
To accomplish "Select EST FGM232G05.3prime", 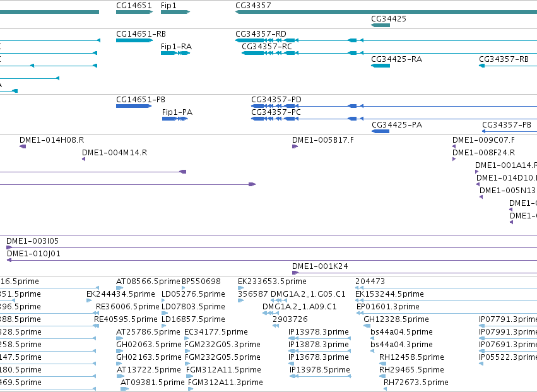I will point(223,345).
